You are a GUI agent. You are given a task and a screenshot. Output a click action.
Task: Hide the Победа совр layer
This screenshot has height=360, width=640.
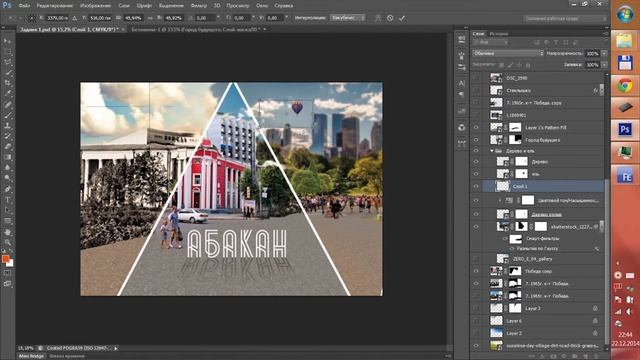click(x=476, y=271)
